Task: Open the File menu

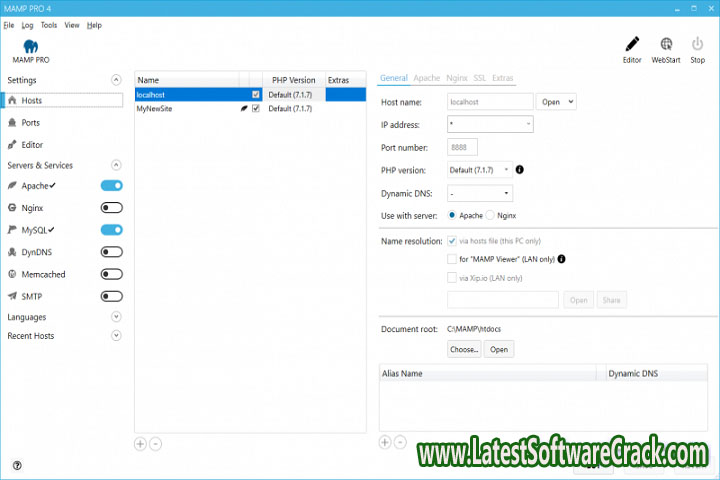Action: point(9,25)
